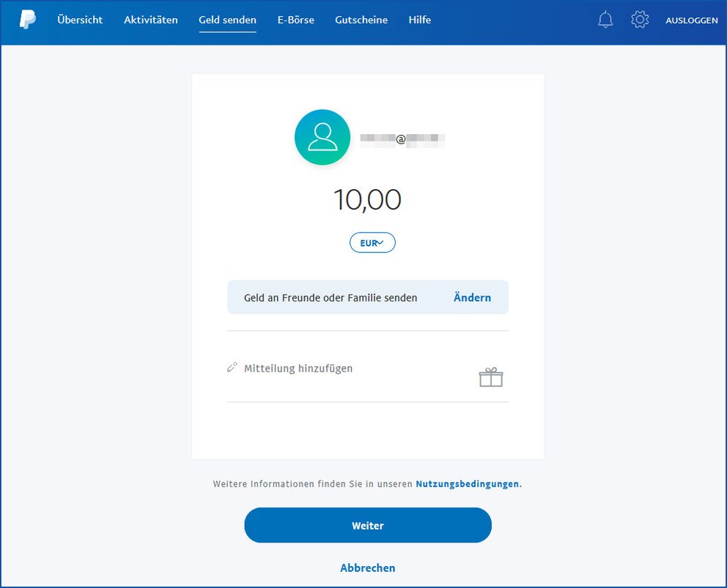Screen dimensions: 727x588
Task: Click the recipient profile avatar
Action: 322,137
